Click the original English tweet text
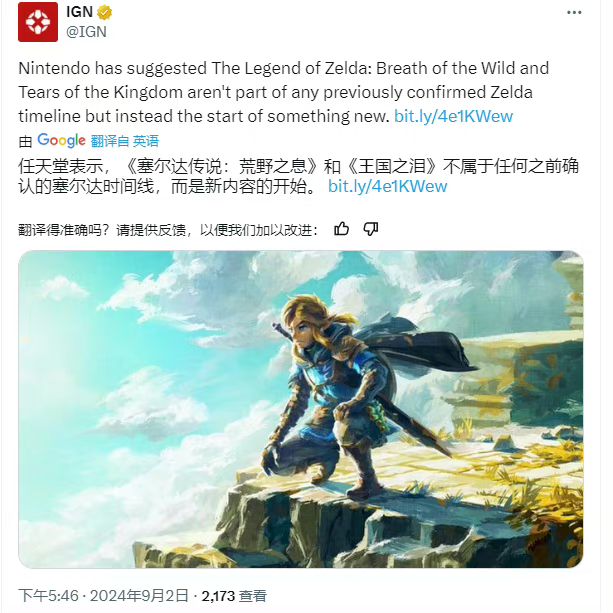613x613 pixels. tap(284, 92)
